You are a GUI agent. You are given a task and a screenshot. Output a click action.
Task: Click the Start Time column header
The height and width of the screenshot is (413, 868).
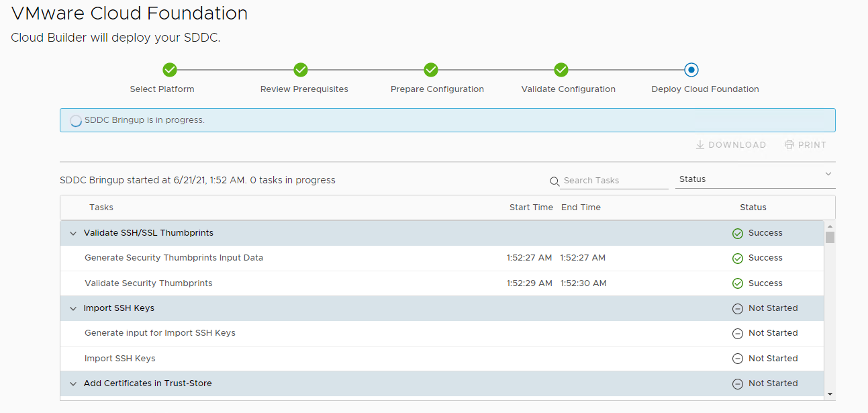click(x=531, y=208)
